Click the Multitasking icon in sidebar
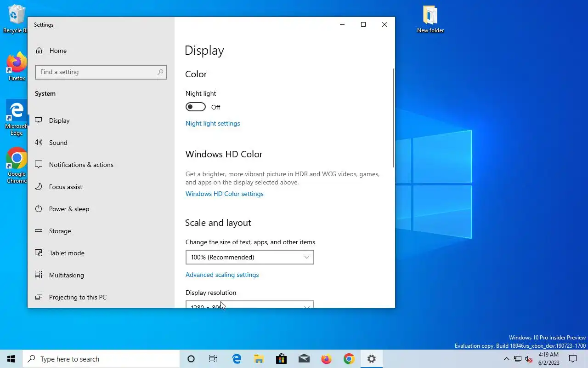Image resolution: width=588 pixels, height=368 pixels. point(39,275)
